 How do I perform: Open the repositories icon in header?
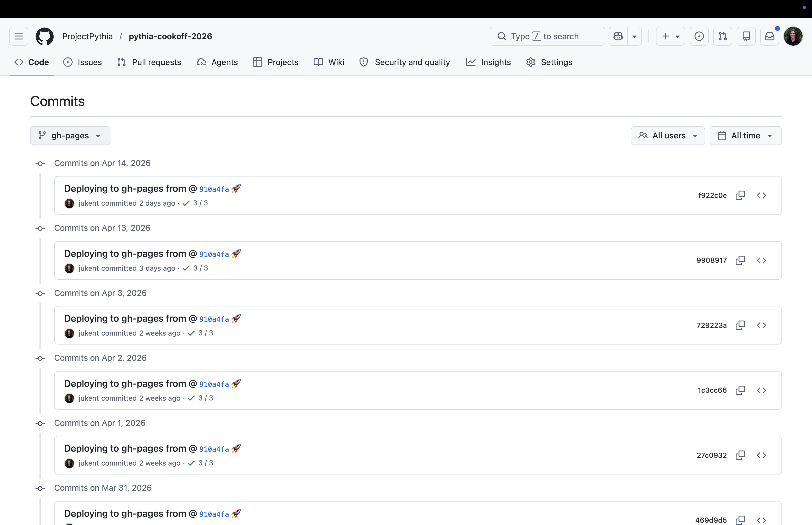point(746,36)
